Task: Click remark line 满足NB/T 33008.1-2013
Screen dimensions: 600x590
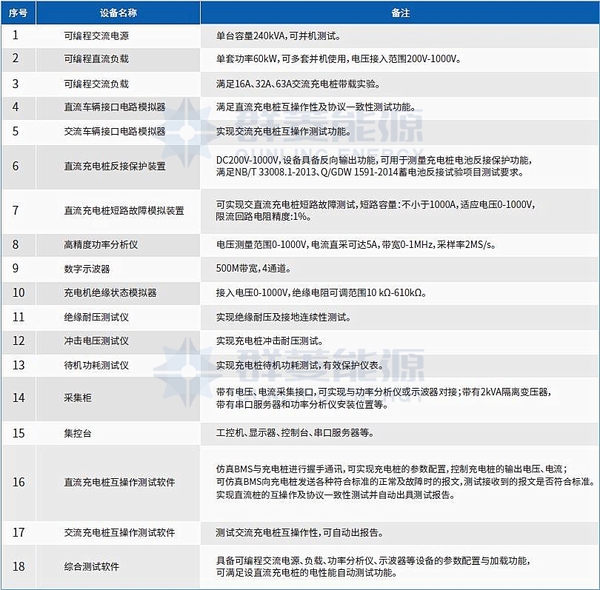Action: point(370,173)
